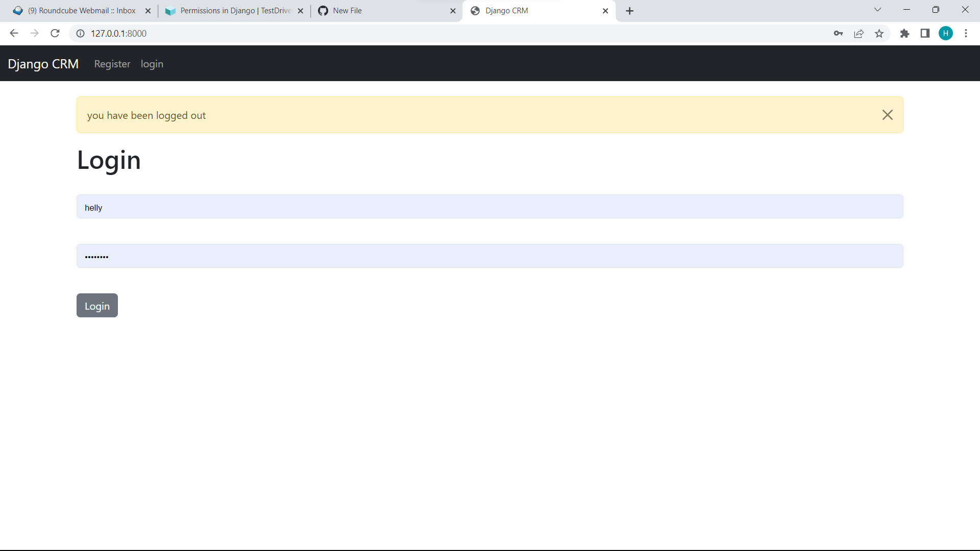The height and width of the screenshot is (551, 980).
Task: Open a new browser tab
Action: click(x=629, y=11)
